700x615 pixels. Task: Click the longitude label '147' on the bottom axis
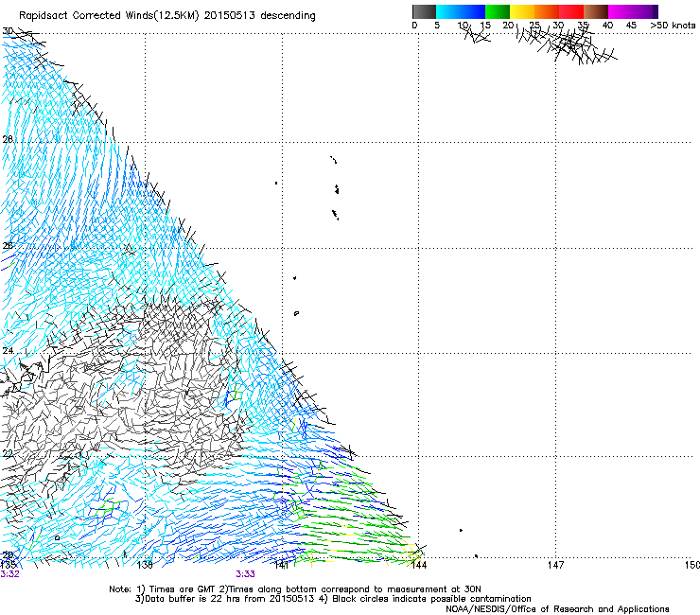(555, 565)
